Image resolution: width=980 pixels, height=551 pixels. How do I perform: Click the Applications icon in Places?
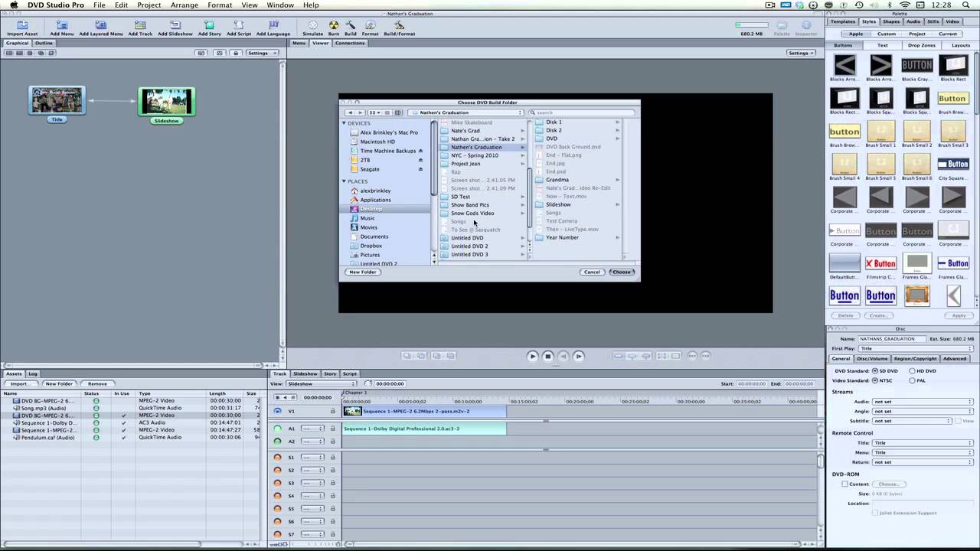(354, 200)
